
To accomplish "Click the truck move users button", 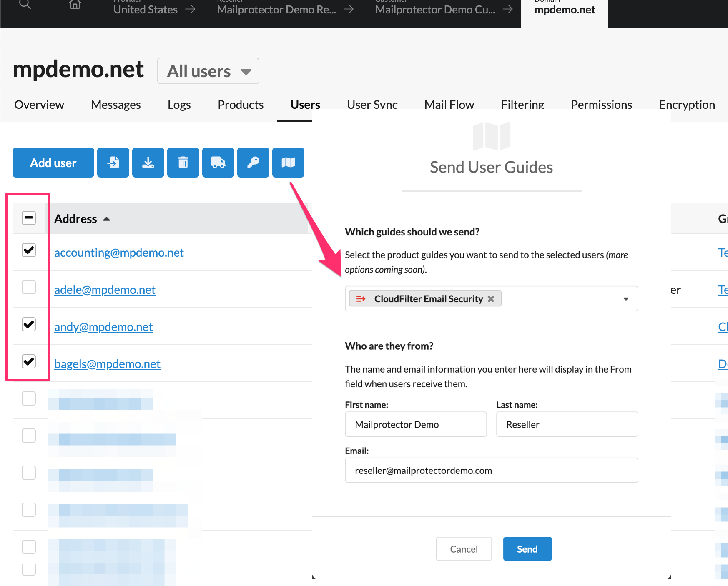I will [218, 163].
